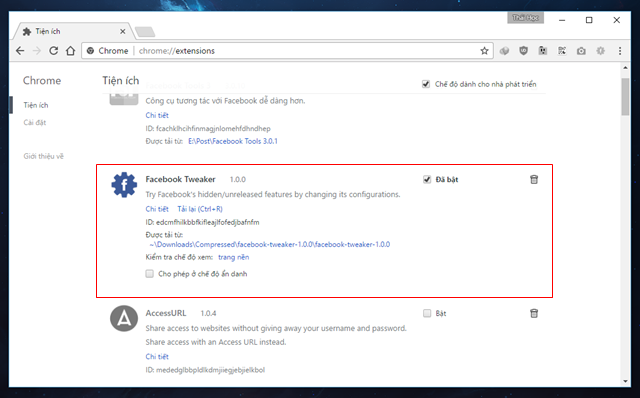
Task: Open the gear extension icon in toolbar
Action: tap(600, 51)
